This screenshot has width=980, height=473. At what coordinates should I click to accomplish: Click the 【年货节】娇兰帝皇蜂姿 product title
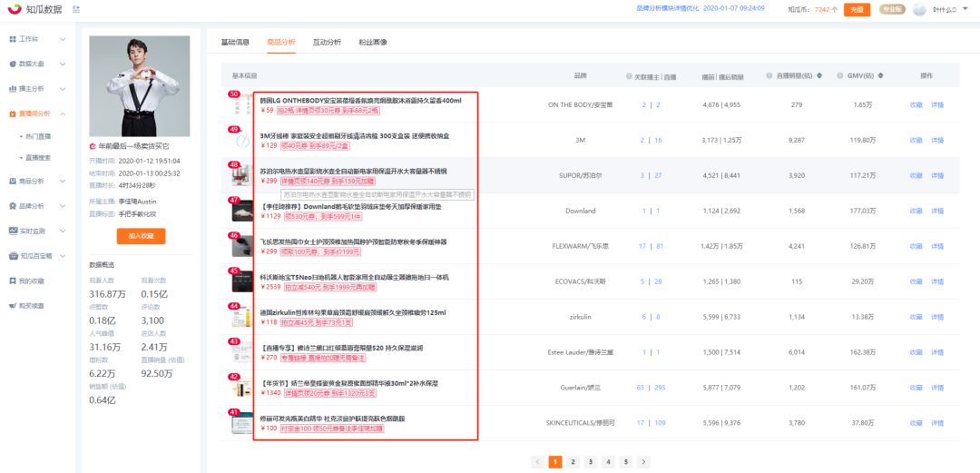tap(348, 383)
